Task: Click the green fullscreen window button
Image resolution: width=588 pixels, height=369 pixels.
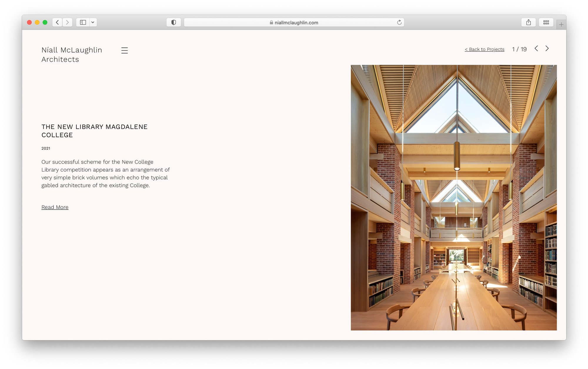Action: pyautogui.click(x=45, y=22)
